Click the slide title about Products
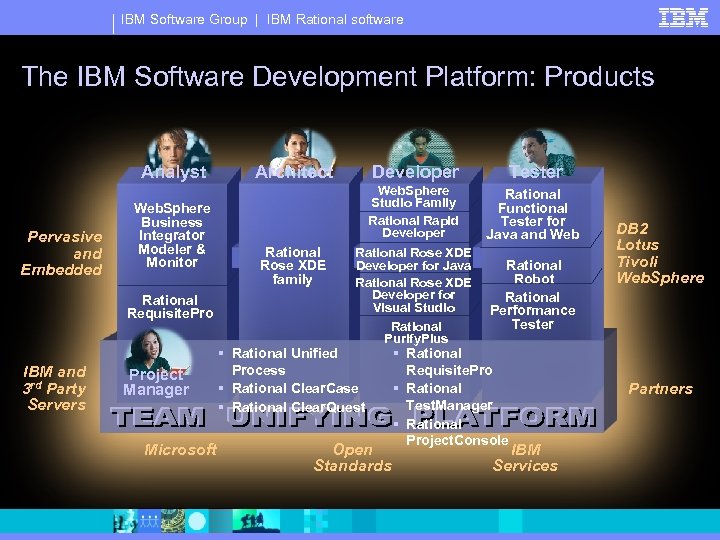 click(338, 76)
